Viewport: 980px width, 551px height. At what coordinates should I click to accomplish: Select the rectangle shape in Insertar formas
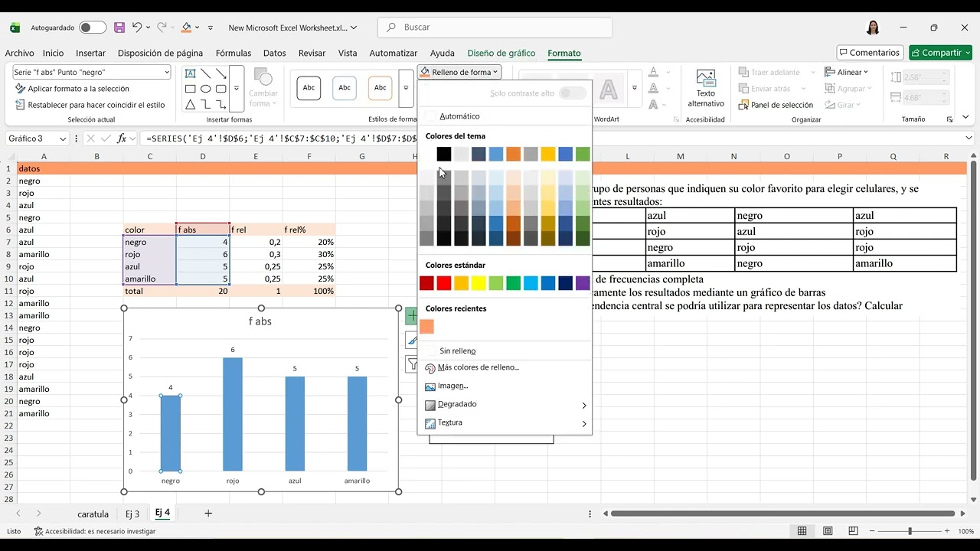pyautogui.click(x=190, y=89)
